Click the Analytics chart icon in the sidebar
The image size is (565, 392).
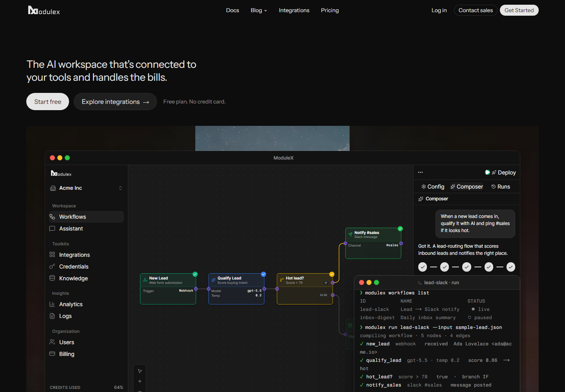(52, 304)
